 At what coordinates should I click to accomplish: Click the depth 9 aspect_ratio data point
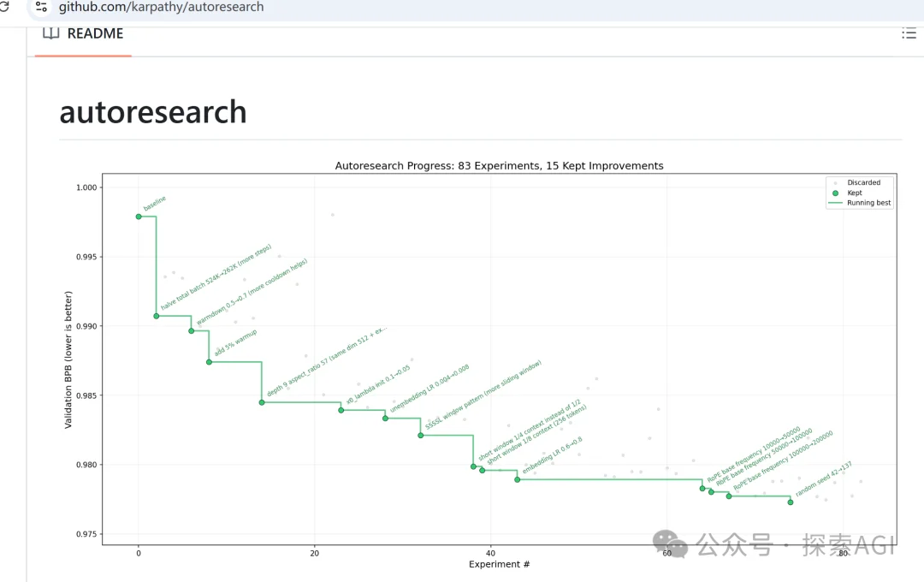pyautogui.click(x=262, y=402)
